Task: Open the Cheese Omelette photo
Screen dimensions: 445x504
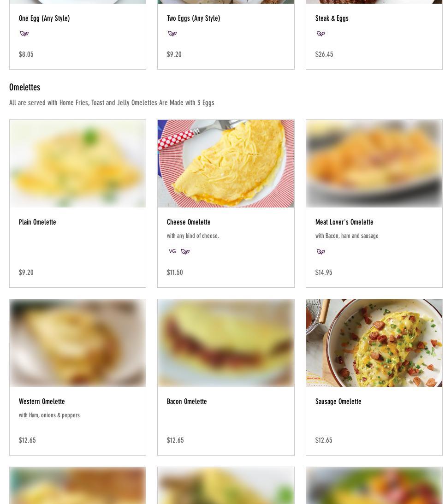Action: pyautogui.click(x=225, y=164)
